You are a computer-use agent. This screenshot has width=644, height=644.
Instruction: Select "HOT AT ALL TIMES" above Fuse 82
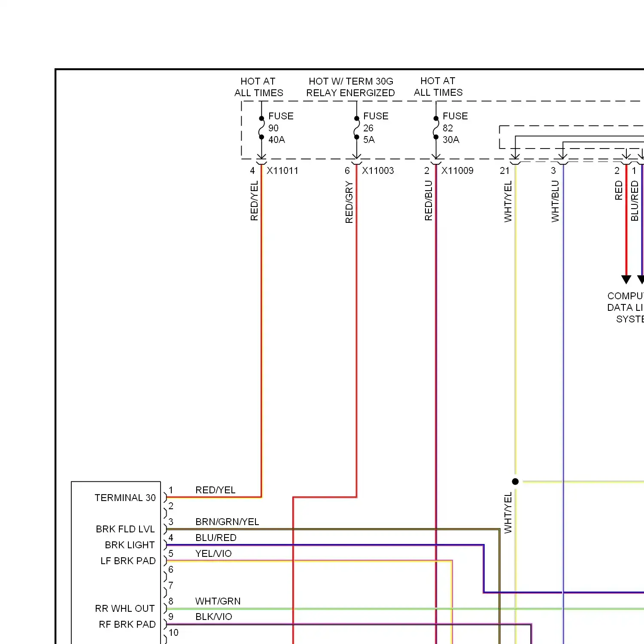(x=438, y=86)
